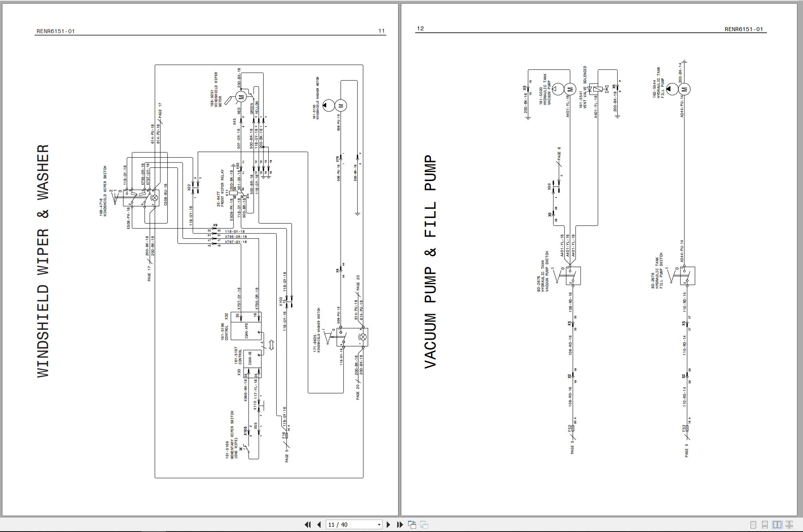Select two-page continuous facing view

point(789,525)
